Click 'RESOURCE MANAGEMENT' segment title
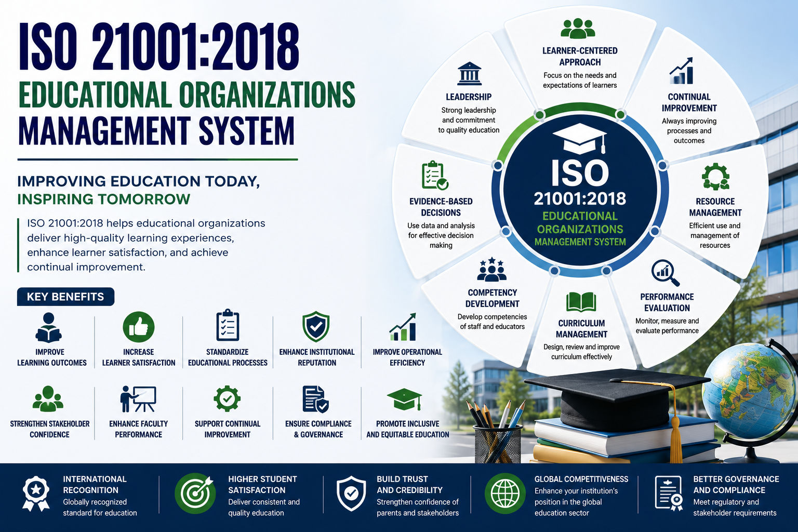The width and height of the screenshot is (798, 532). [x=715, y=207]
